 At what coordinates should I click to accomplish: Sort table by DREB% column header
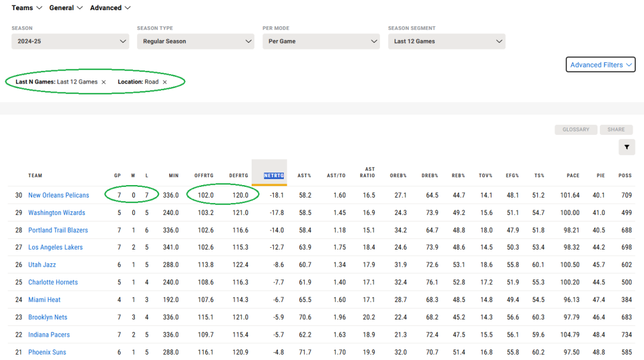point(429,176)
